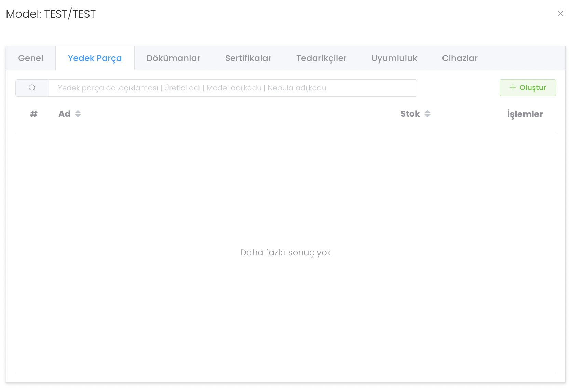Select the Uyumluluk tab
The image size is (572, 392).
click(x=394, y=58)
